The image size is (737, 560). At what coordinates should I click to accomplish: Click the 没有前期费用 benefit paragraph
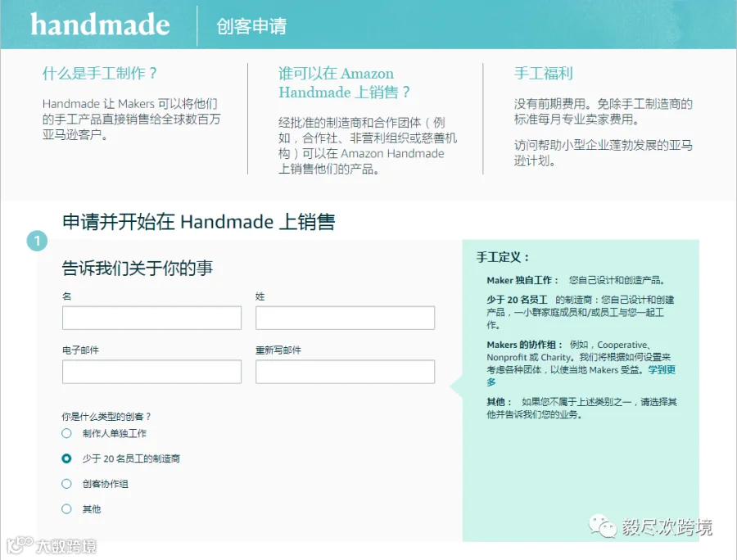[x=603, y=111]
